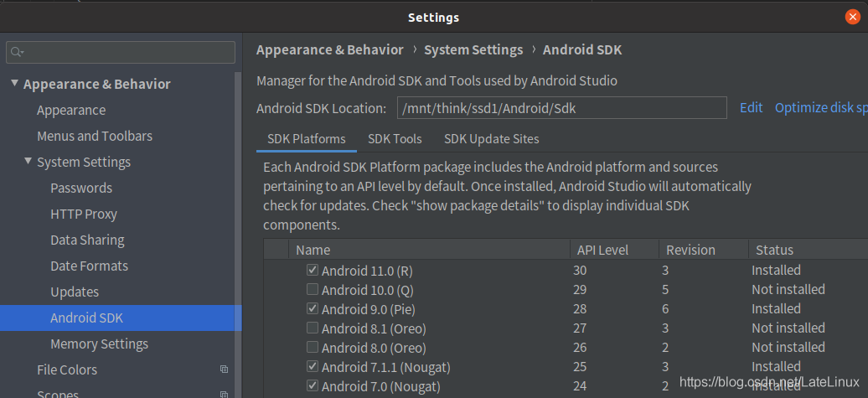Click the Edit link for SDK location
868x398 pixels.
pyautogui.click(x=751, y=107)
